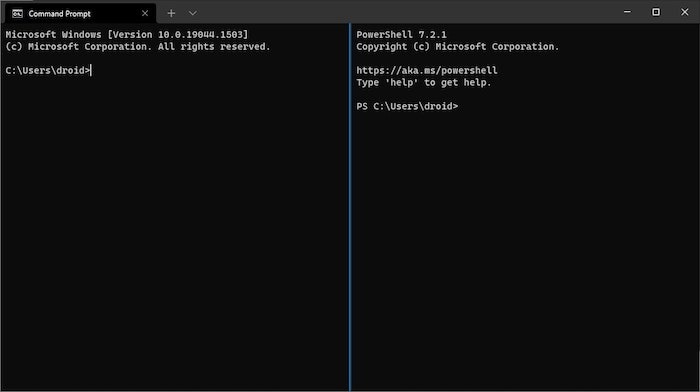Screen dimensions: 700x392
Task: Expand the new tab profile dropdown chevron
Action: click(192, 13)
